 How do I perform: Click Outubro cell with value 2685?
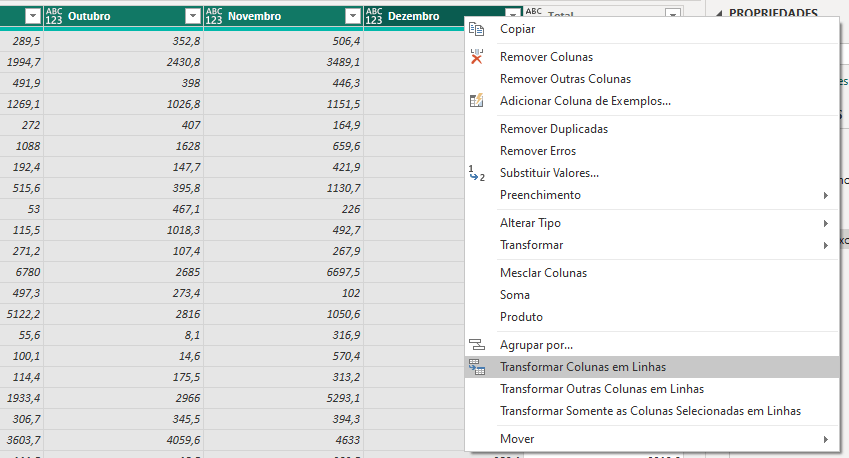point(123,272)
